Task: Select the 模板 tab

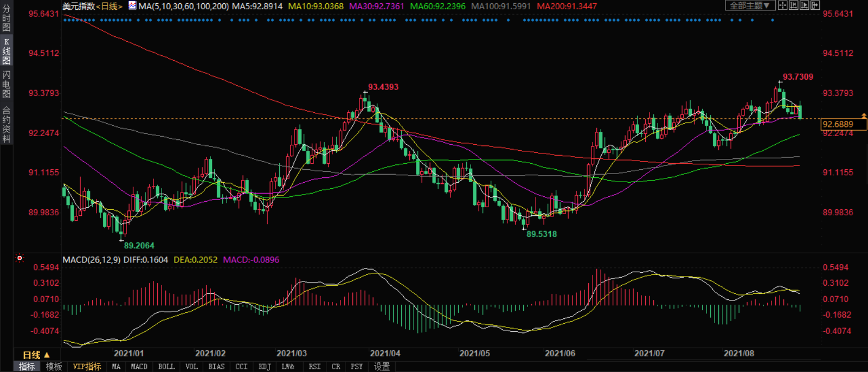Action: [54, 367]
